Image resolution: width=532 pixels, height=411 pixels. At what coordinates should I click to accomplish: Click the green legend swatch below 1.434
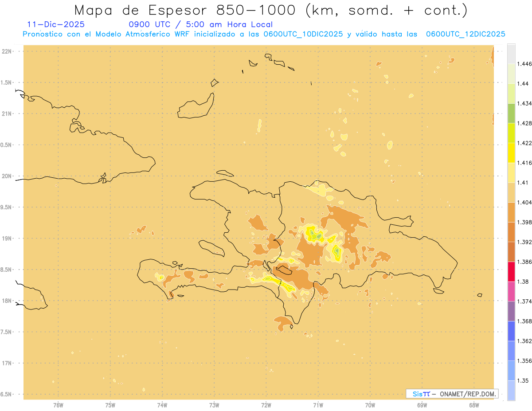[x=511, y=113]
